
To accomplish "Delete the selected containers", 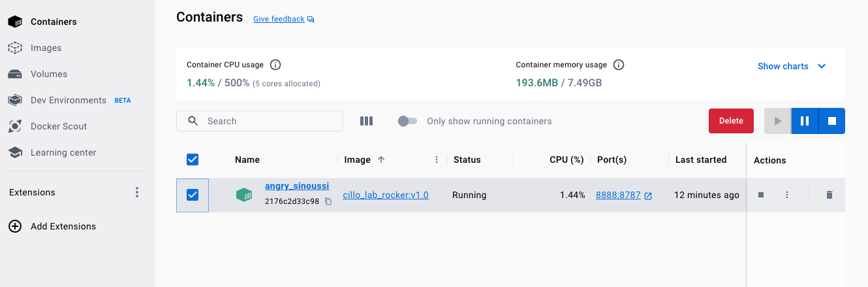I will pyautogui.click(x=731, y=121).
